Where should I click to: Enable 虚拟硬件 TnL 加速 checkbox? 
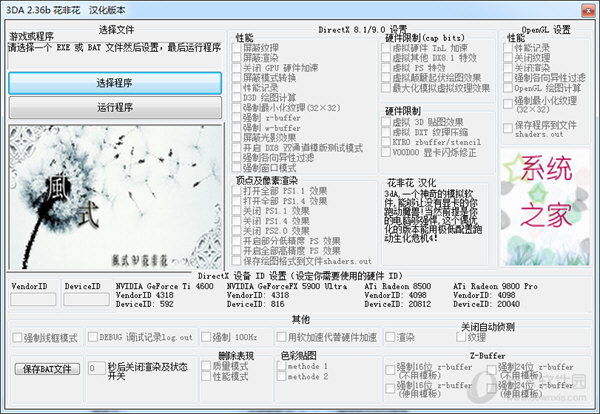point(386,48)
